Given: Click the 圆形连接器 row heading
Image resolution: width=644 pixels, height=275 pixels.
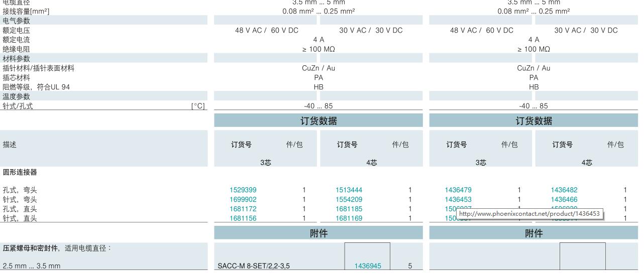Looking at the screenshot, I should [20, 173].
